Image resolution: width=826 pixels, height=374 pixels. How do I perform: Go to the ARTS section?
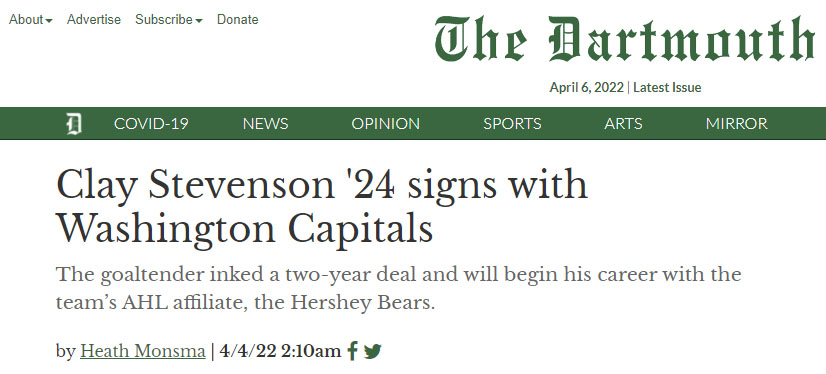(x=623, y=124)
